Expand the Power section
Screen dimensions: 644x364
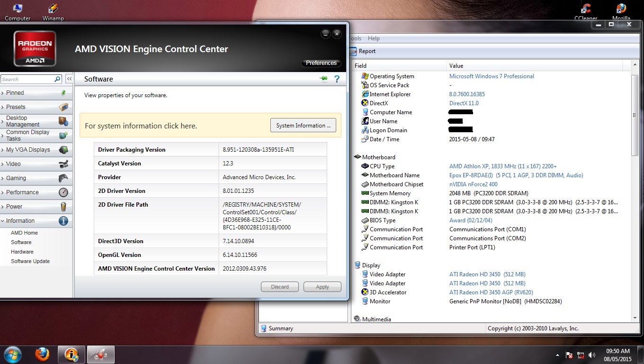36,207
